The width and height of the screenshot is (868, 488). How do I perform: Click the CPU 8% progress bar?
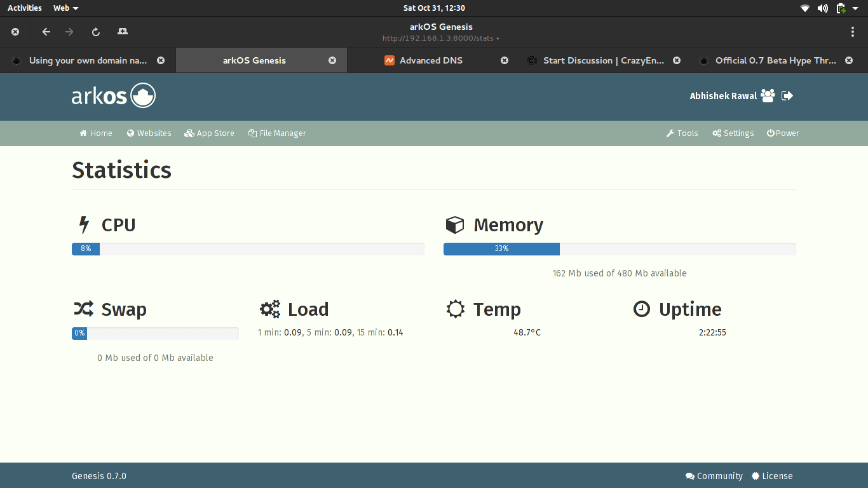click(248, 248)
